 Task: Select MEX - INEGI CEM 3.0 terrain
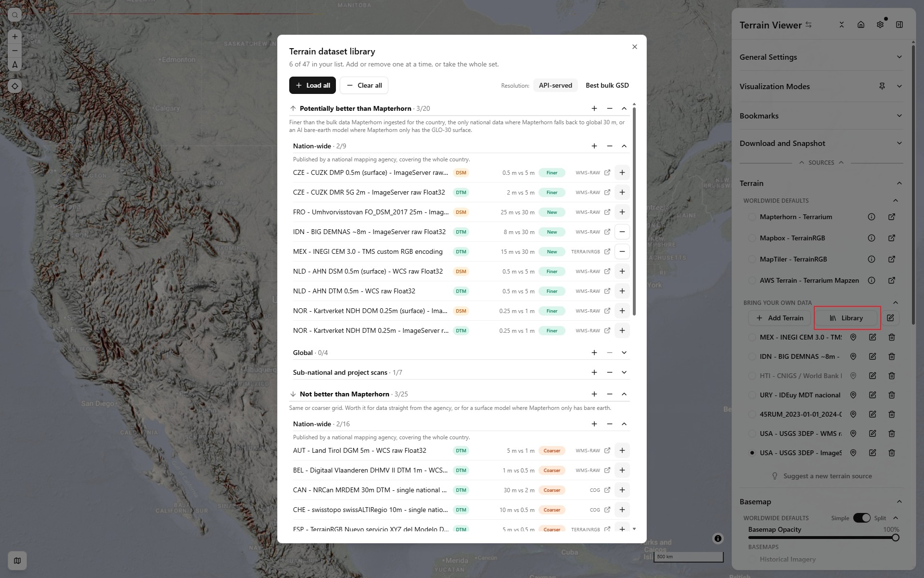pyautogui.click(x=752, y=337)
